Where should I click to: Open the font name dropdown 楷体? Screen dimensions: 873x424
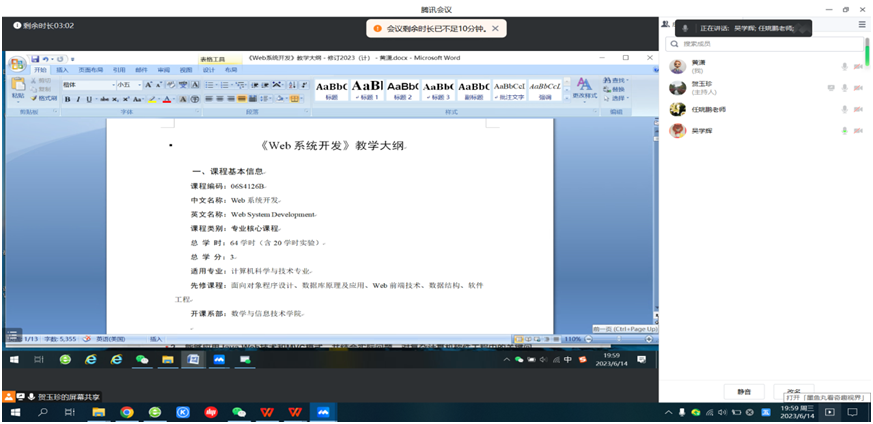click(x=88, y=85)
